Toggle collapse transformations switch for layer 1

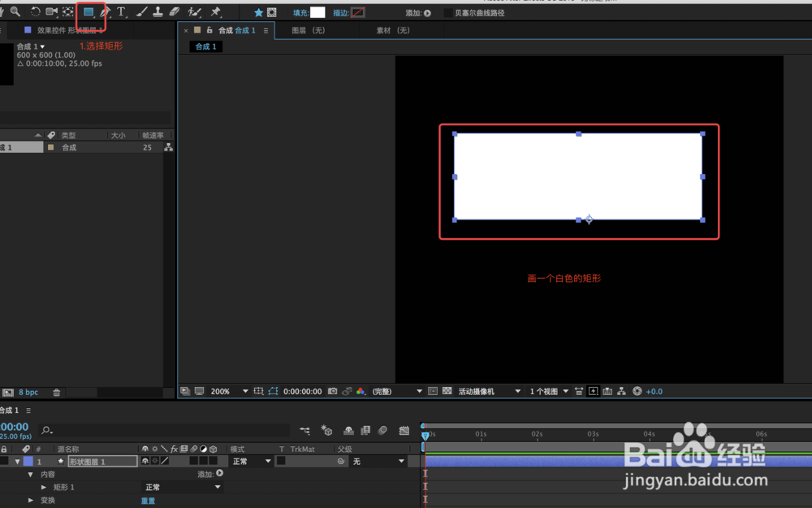[155, 461]
